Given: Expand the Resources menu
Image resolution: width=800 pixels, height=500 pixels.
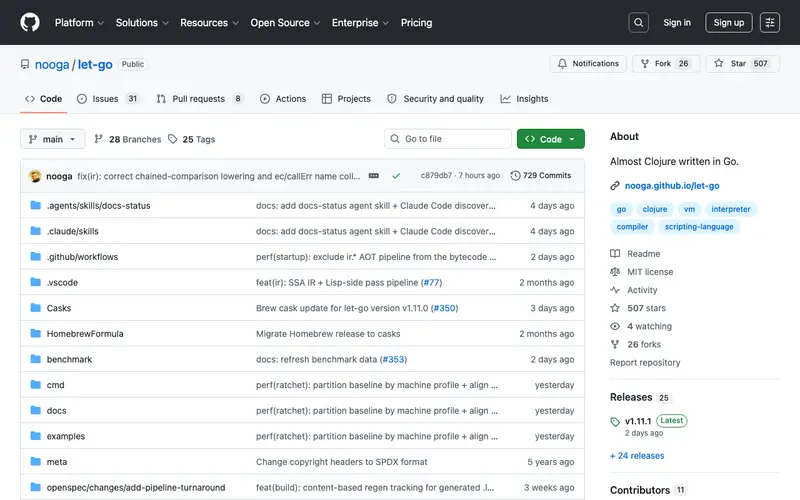Looking at the screenshot, I should 209,22.
